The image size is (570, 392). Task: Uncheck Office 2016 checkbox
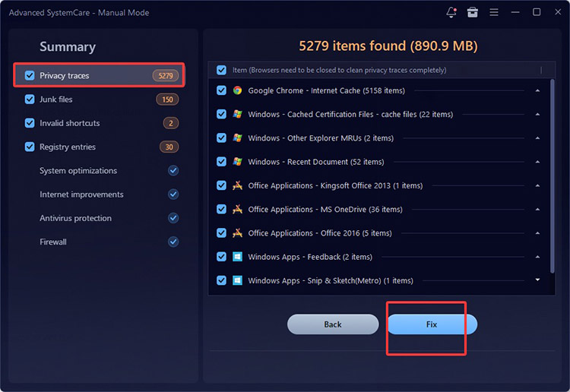(221, 233)
